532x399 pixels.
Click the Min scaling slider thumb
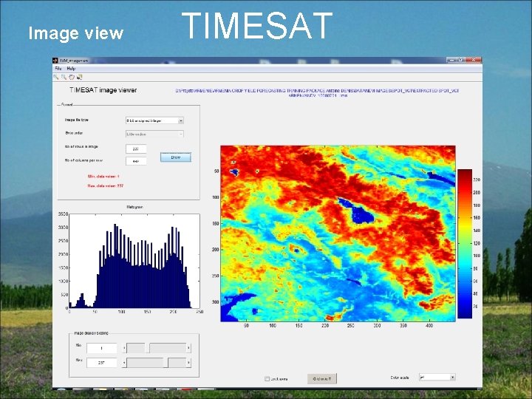147,348
